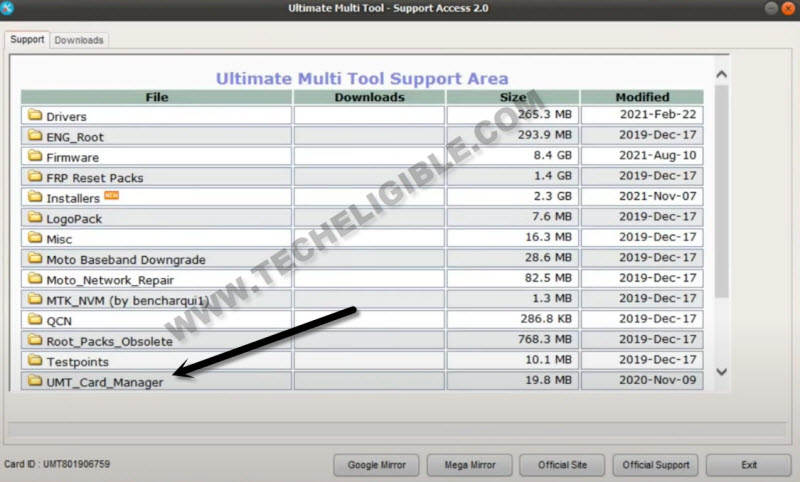Image resolution: width=800 pixels, height=482 pixels.
Task: Click the Firmware folder icon
Action: tap(35, 156)
